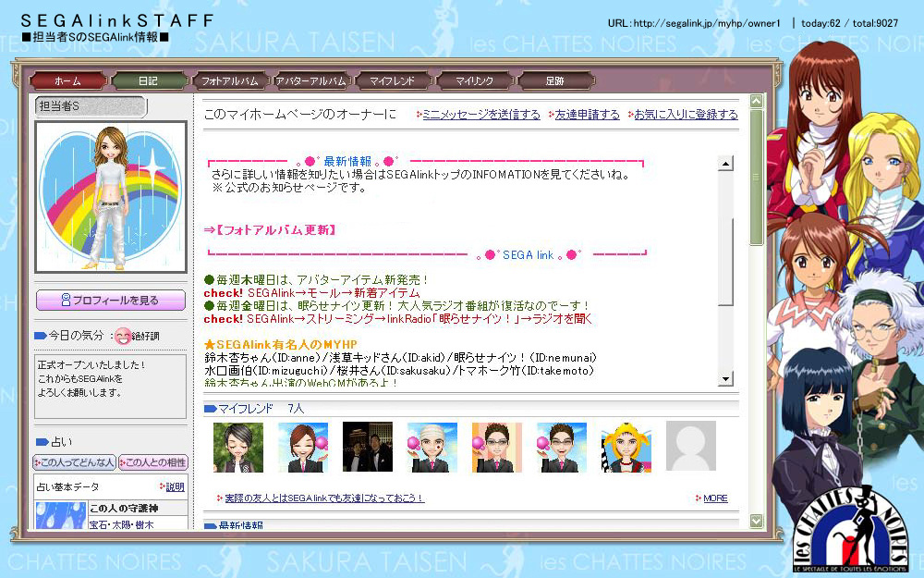
Task: Click お気に入りに登録する link
Action: coord(685,115)
